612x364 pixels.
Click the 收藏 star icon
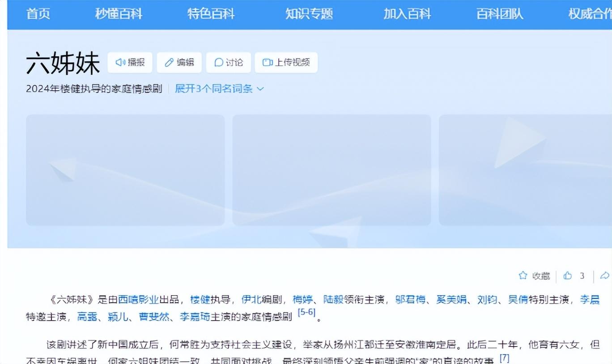[x=523, y=275]
